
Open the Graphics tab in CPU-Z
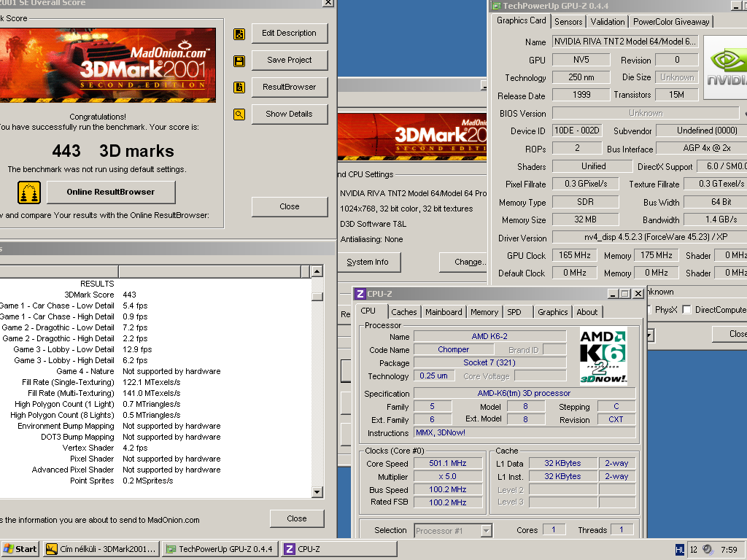pyautogui.click(x=553, y=312)
